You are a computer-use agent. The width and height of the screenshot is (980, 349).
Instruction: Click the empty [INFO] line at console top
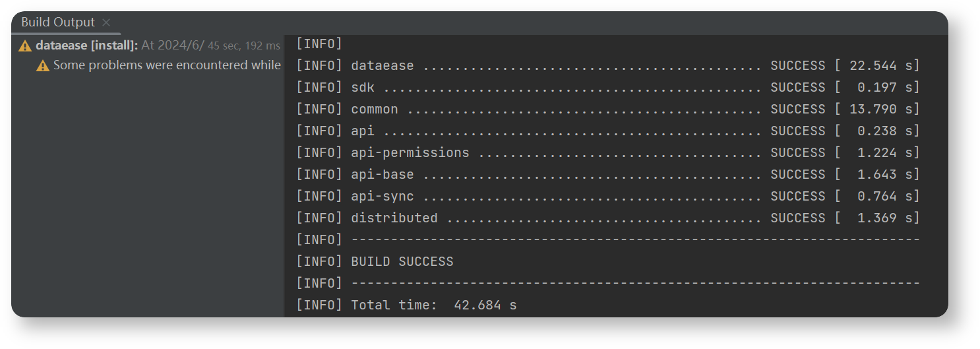click(x=319, y=44)
